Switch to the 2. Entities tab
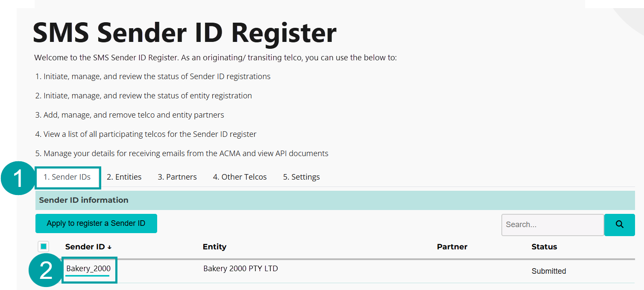 [x=124, y=177]
